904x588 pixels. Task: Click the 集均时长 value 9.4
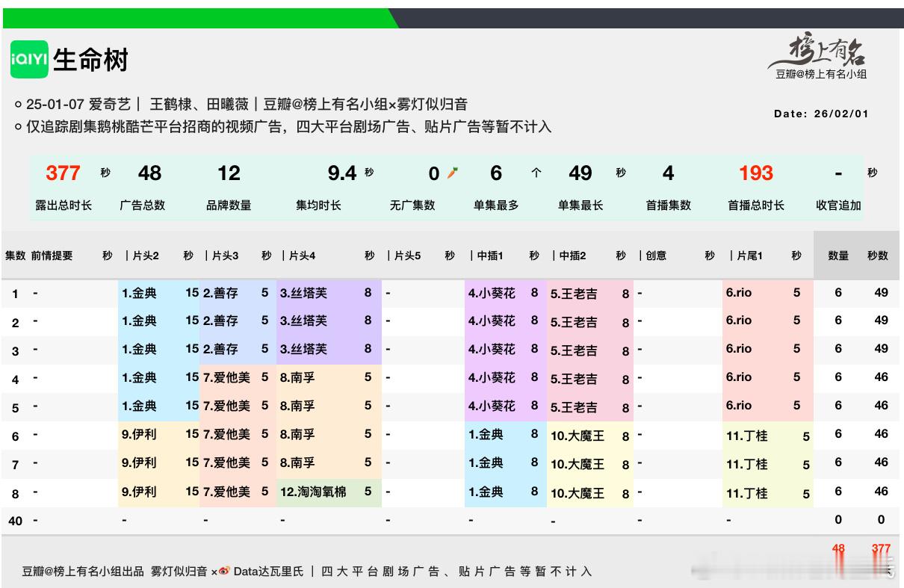(x=341, y=173)
